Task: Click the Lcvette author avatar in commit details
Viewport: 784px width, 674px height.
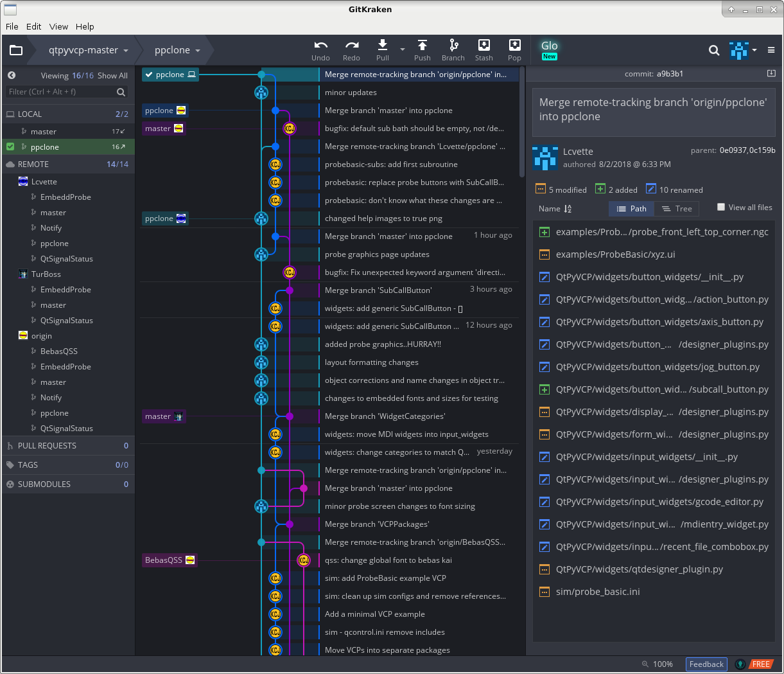Action: coord(545,158)
